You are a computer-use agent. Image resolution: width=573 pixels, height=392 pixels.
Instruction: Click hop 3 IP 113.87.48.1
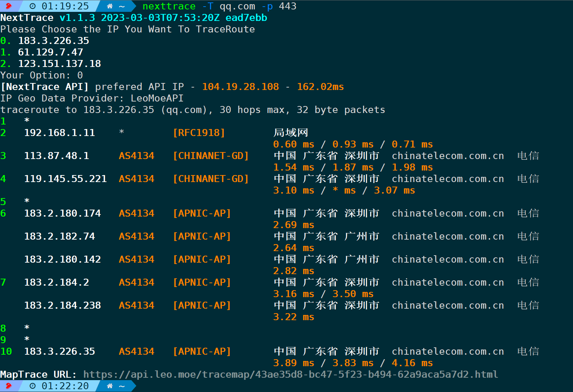pyautogui.click(x=57, y=156)
